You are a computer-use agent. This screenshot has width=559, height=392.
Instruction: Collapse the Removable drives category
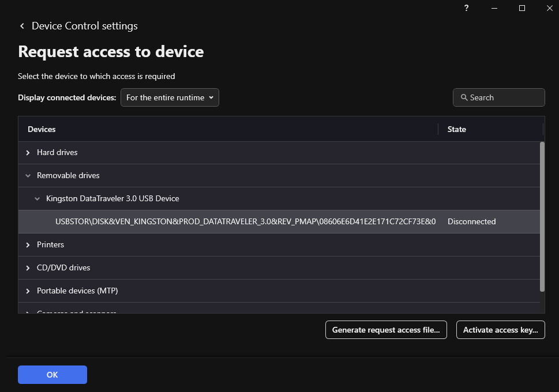[28, 176]
